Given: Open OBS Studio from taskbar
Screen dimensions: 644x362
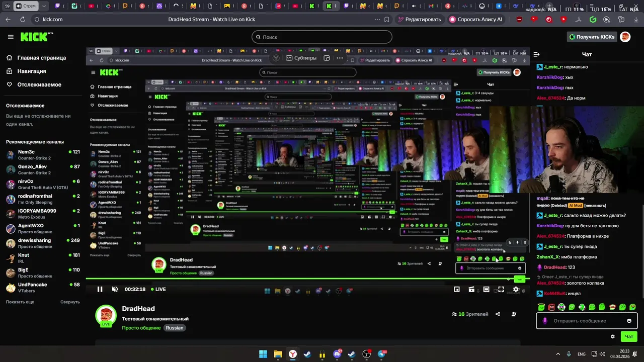Looking at the screenshot, I should tap(367, 354).
